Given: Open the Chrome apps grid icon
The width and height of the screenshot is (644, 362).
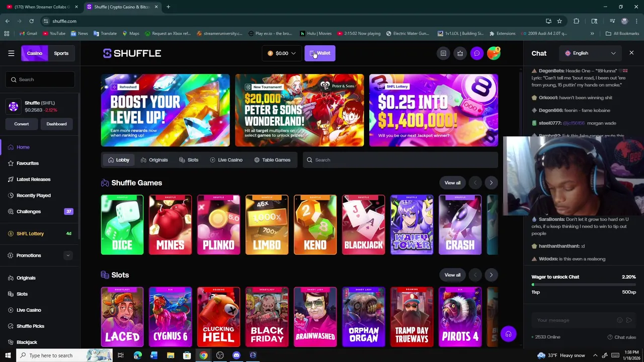Looking at the screenshot, I should 7,33.
